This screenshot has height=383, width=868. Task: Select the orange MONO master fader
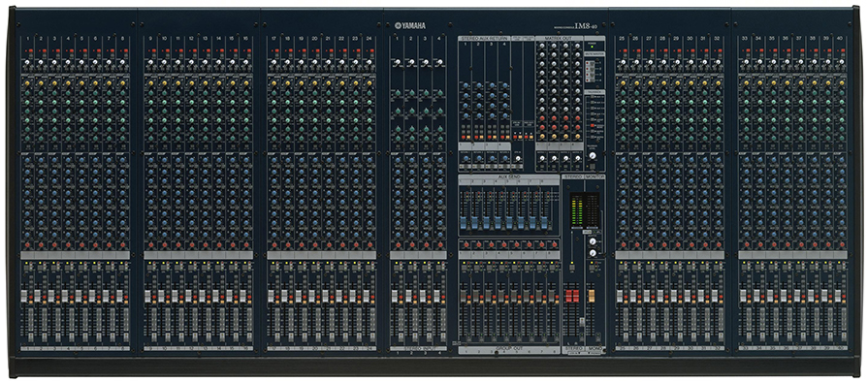point(592,295)
